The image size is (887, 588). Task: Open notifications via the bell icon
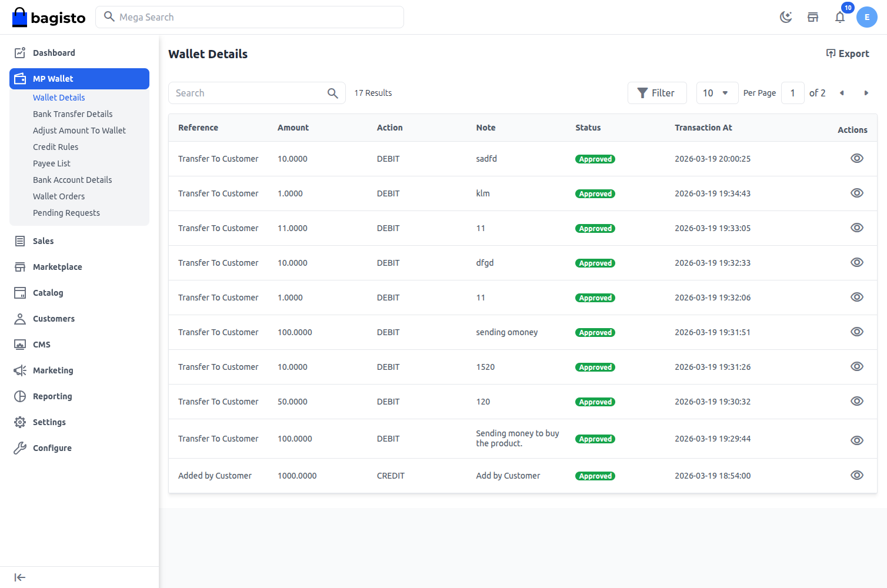click(x=840, y=17)
